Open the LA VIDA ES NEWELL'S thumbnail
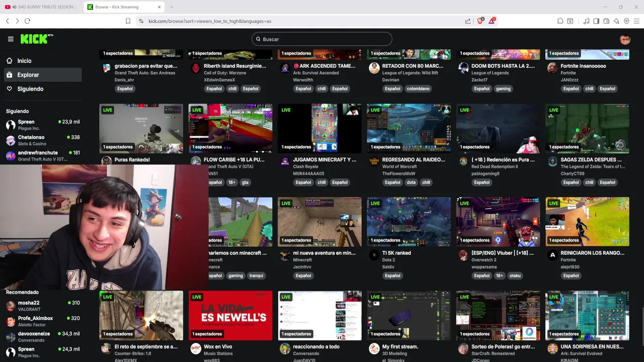The height and width of the screenshot is (362, 644). click(x=230, y=315)
